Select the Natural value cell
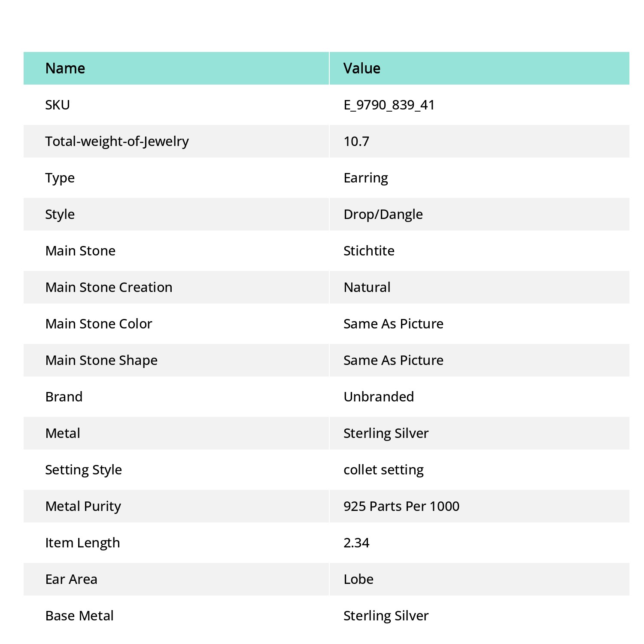644x644 pixels. tap(480, 287)
